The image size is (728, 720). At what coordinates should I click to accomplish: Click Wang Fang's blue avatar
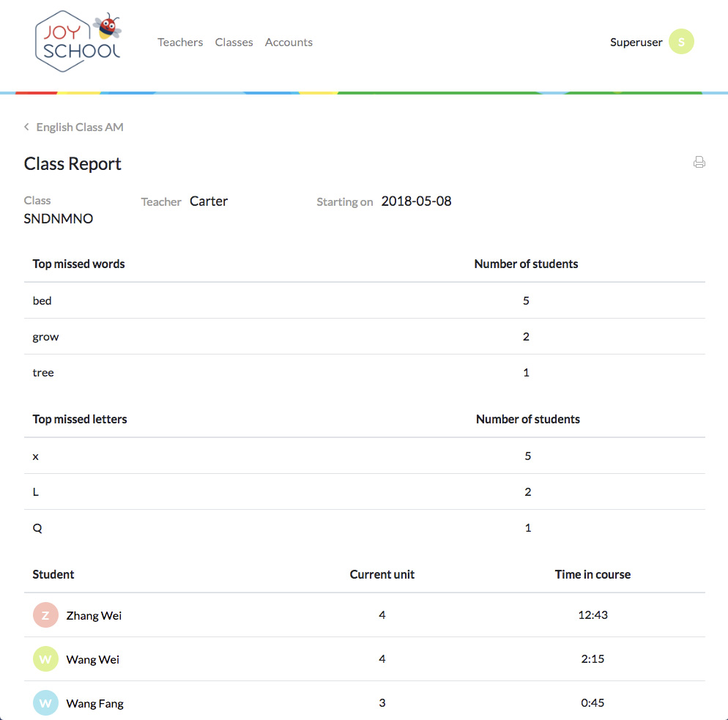[45, 703]
